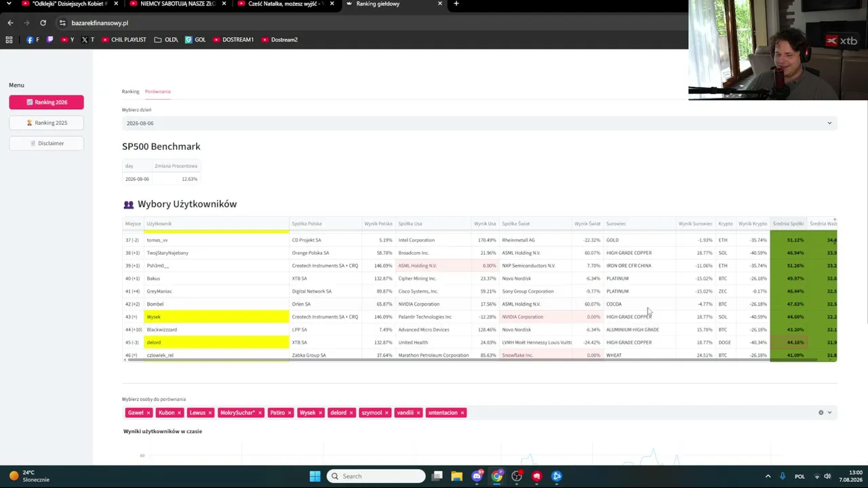868x488 pixels.
Task: Open the GOL bookmark
Action: click(195, 40)
